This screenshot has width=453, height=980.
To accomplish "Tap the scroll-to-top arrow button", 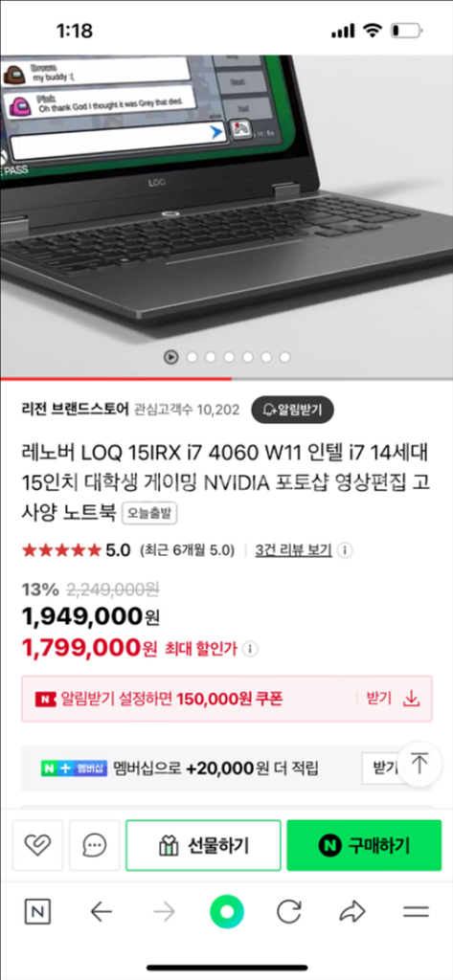I will click(x=419, y=764).
